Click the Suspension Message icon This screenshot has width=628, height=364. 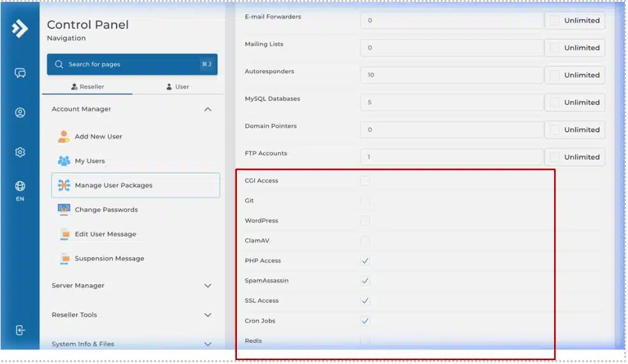(x=64, y=258)
